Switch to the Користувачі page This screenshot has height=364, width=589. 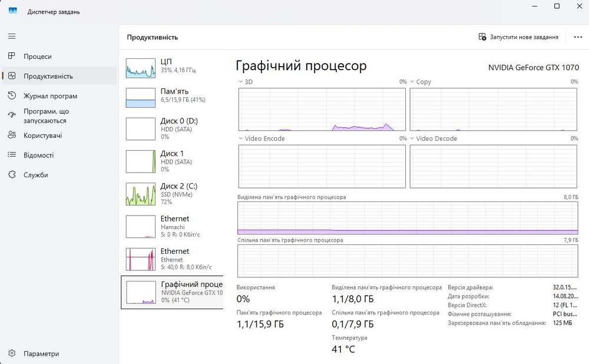[x=59, y=135]
